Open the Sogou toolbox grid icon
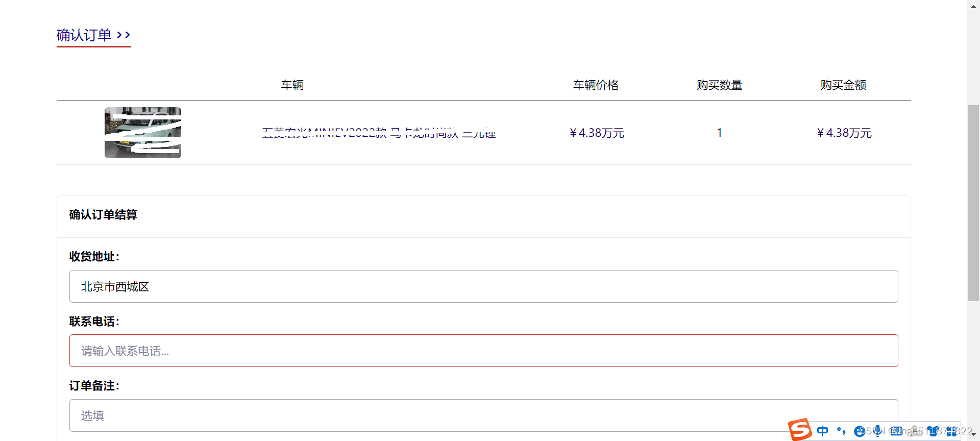Viewport: 980px width, 441px height. (x=951, y=431)
